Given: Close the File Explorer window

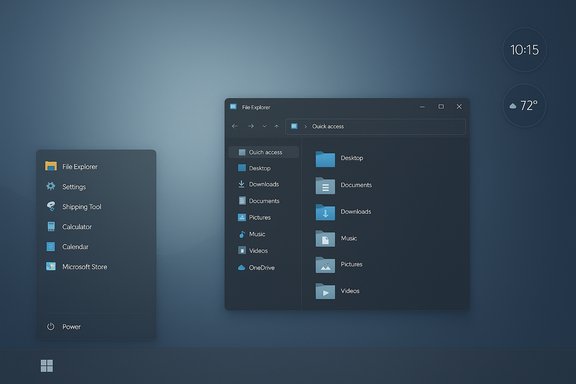Looking at the screenshot, I should tap(459, 107).
